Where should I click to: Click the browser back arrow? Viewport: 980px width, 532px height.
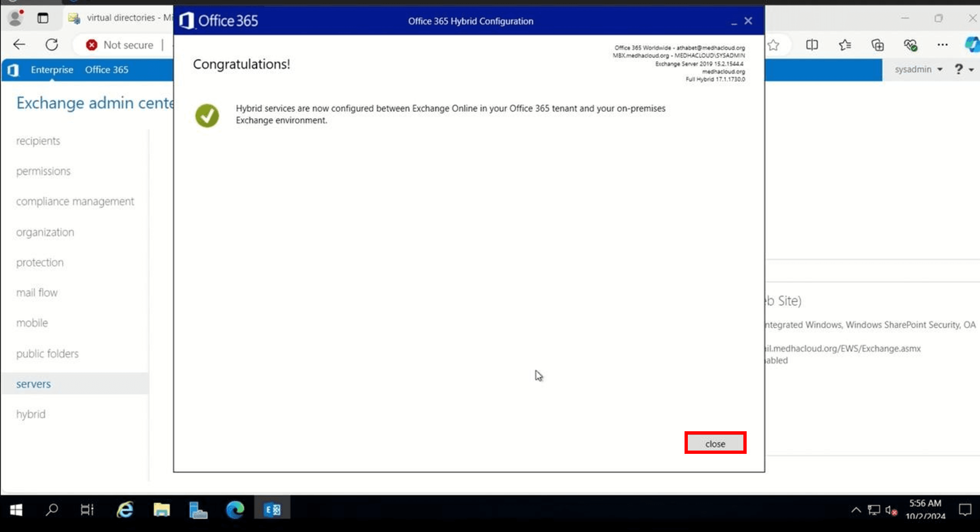tap(19, 45)
